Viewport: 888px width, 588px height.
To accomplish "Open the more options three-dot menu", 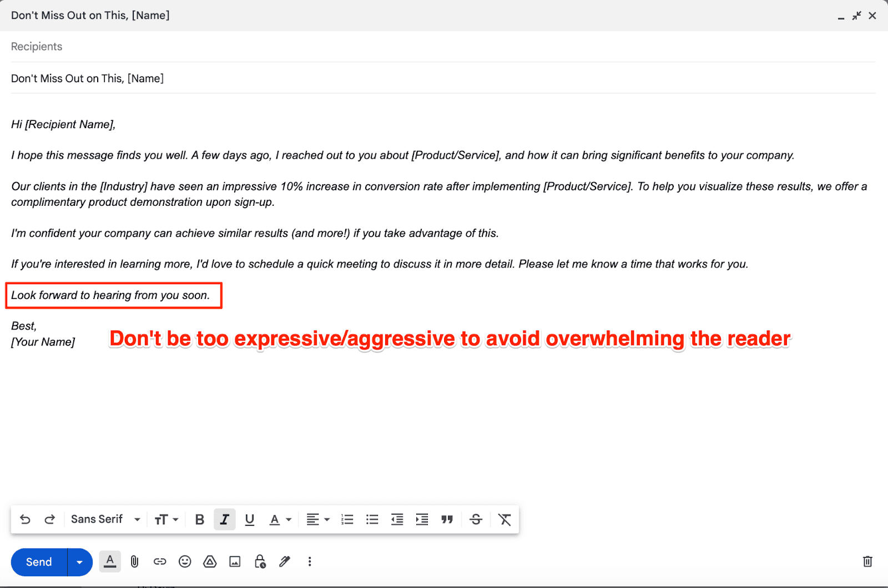I will [x=309, y=562].
